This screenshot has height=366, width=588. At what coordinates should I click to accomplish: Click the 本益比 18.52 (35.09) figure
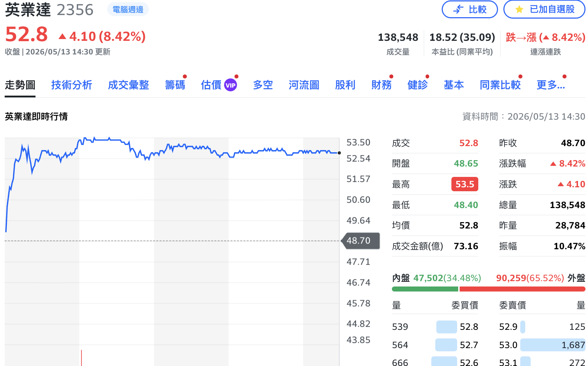[462, 37]
